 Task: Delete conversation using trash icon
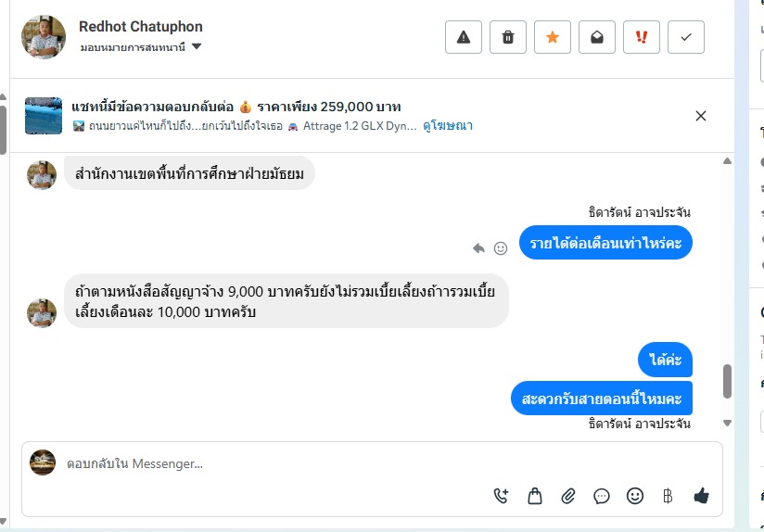pyautogui.click(x=508, y=37)
